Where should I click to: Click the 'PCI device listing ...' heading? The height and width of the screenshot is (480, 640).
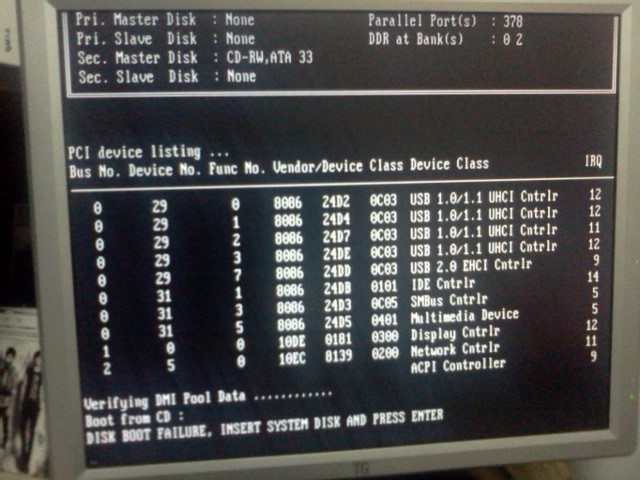tap(149, 152)
